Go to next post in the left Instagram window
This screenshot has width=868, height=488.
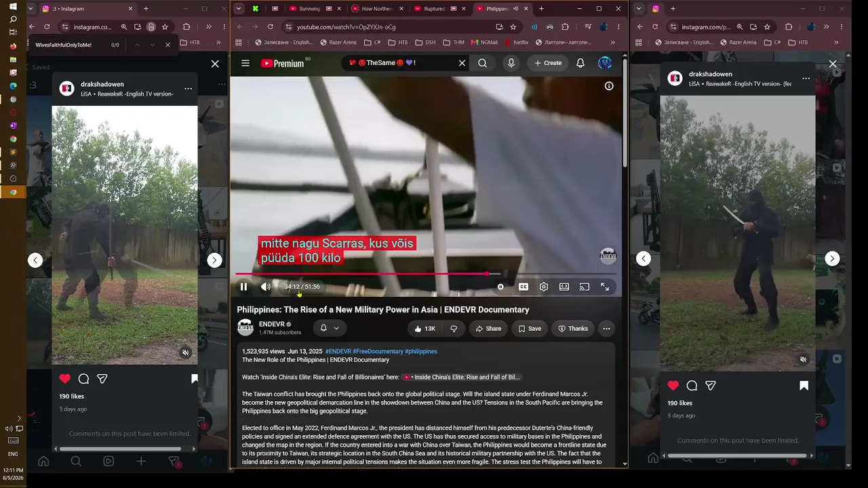[x=214, y=260]
